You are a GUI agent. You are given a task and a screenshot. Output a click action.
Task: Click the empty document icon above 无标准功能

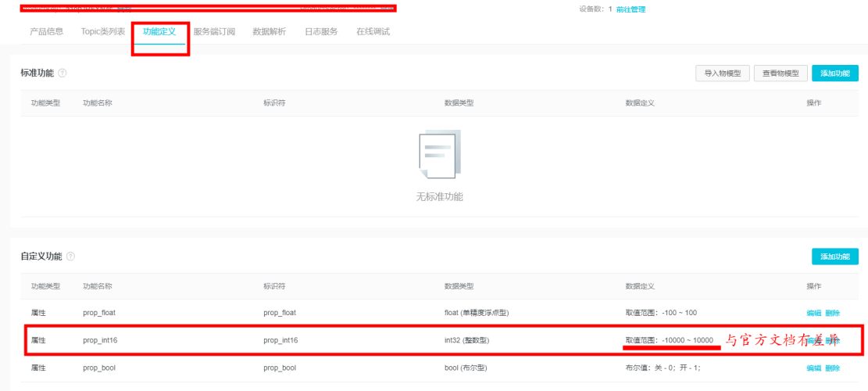pyautogui.click(x=439, y=155)
